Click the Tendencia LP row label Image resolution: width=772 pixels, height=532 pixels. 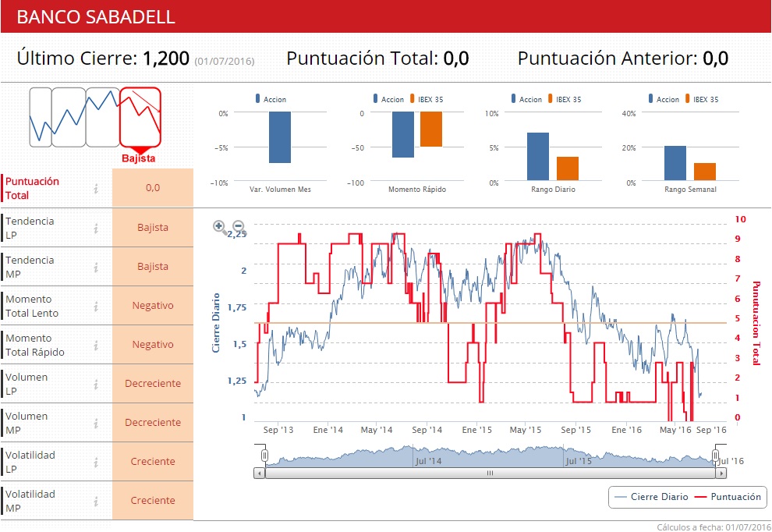pos(30,228)
